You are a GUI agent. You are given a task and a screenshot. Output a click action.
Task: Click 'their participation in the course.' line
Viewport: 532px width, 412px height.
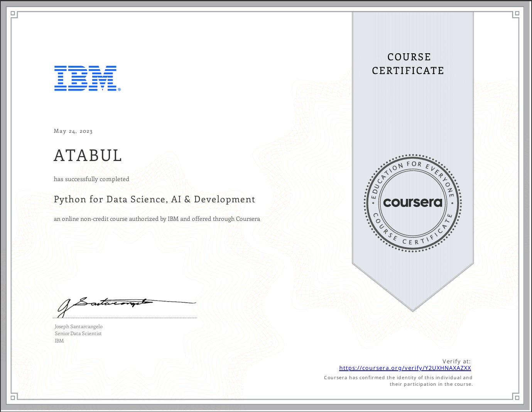click(431, 384)
